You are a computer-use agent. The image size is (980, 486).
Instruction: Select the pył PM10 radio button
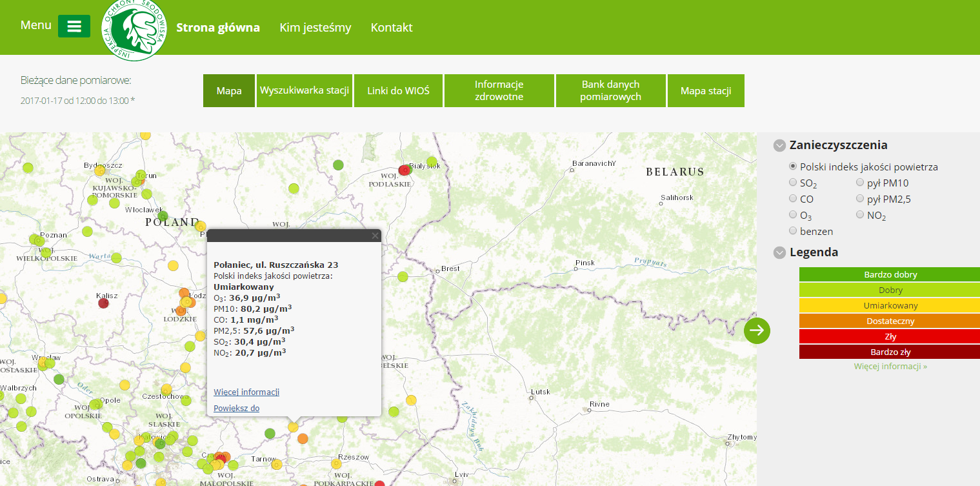(x=860, y=183)
